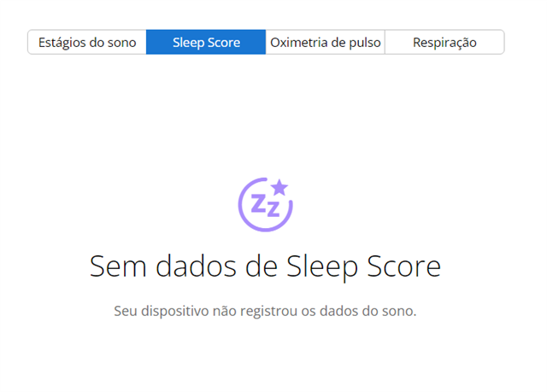The image size is (547, 392).
Task: Click the word Sleep in the heading
Action: (x=322, y=267)
